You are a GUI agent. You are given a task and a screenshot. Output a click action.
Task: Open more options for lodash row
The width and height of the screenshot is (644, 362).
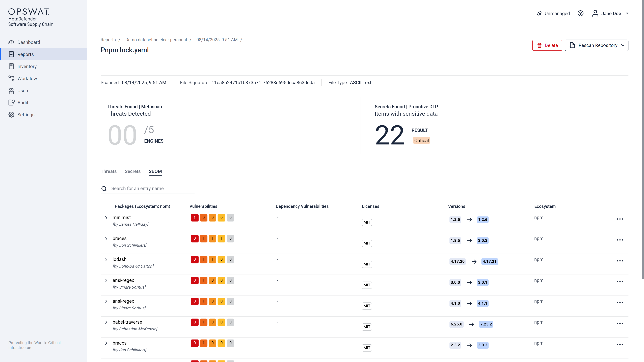pos(620,261)
